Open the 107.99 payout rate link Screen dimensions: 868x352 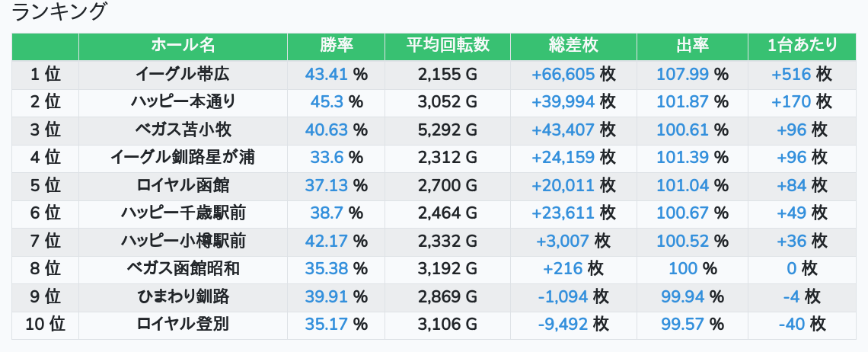click(x=682, y=74)
